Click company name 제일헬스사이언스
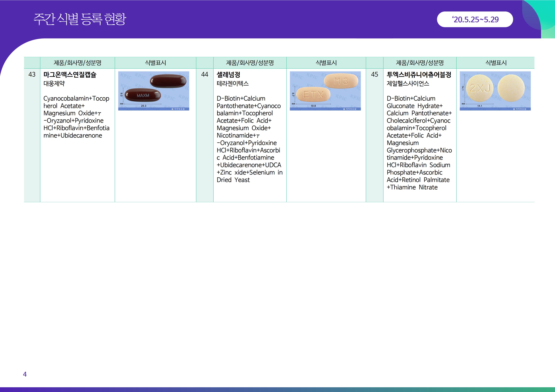 [x=408, y=84]
